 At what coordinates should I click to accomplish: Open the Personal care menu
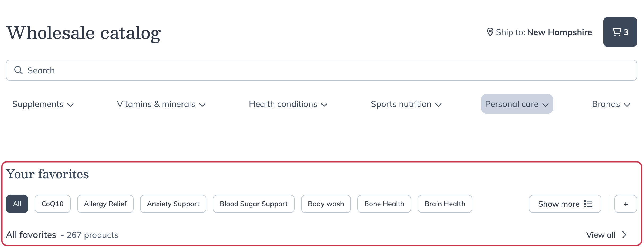coord(517,104)
